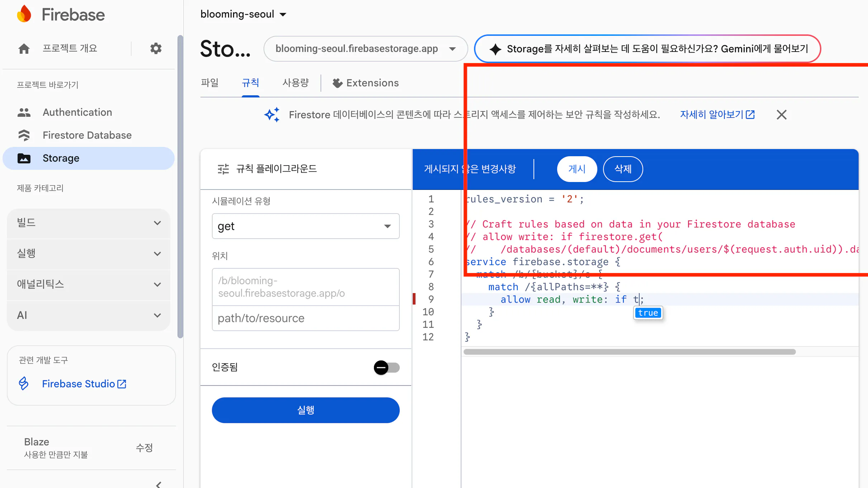The height and width of the screenshot is (488, 868).
Task: Click the path/to/resource input field
Action: click(x=305, y=318)
